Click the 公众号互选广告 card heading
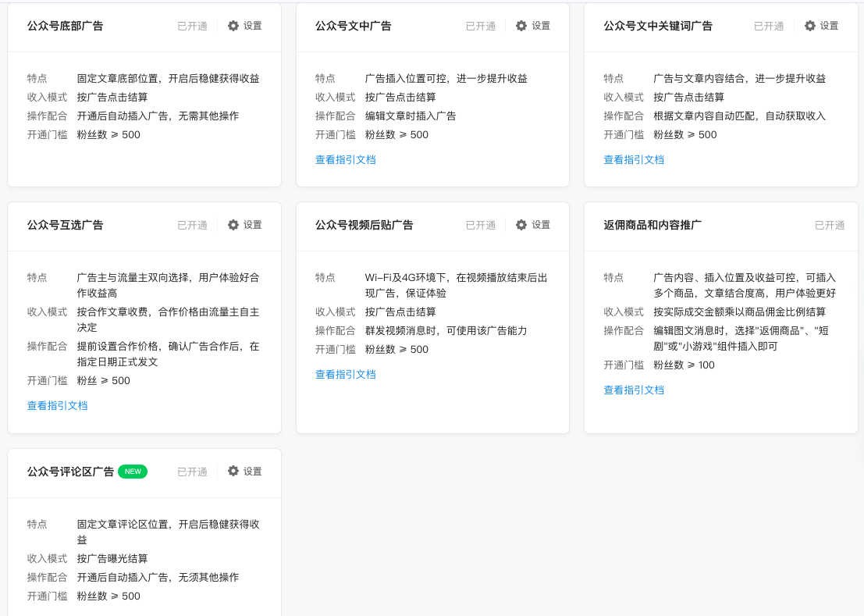This screenshot has height=616, width=864. [65, 225]
